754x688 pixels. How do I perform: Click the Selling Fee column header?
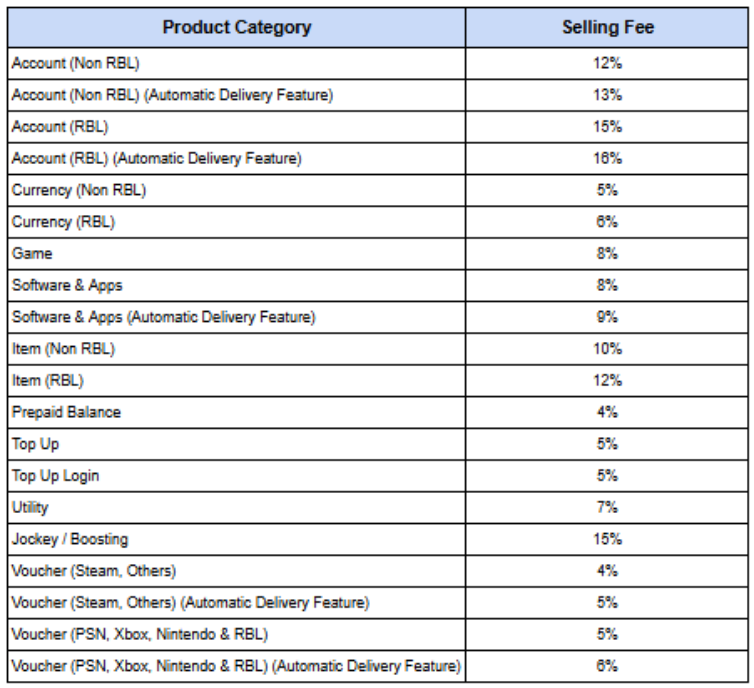point(609,28)
